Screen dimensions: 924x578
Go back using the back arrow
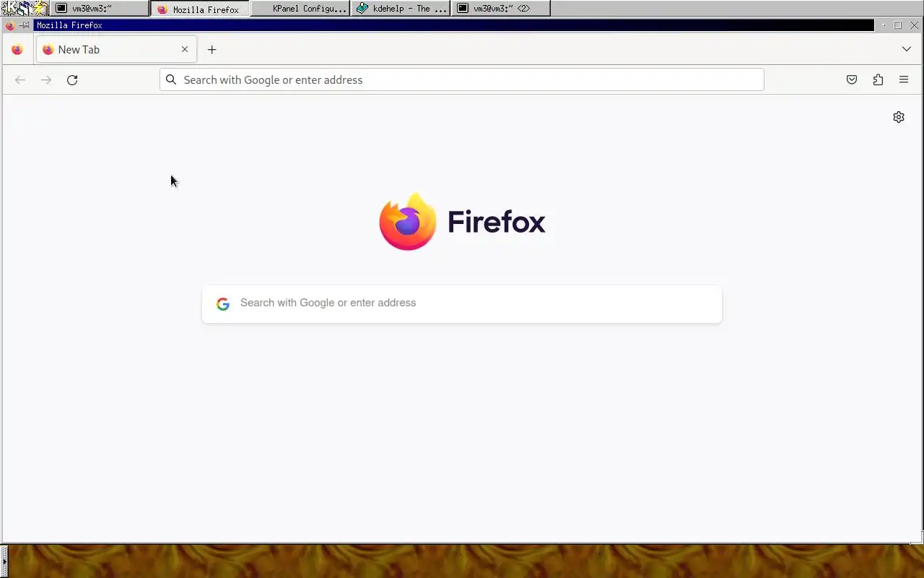pyautogui.click(x=20, y=80)
